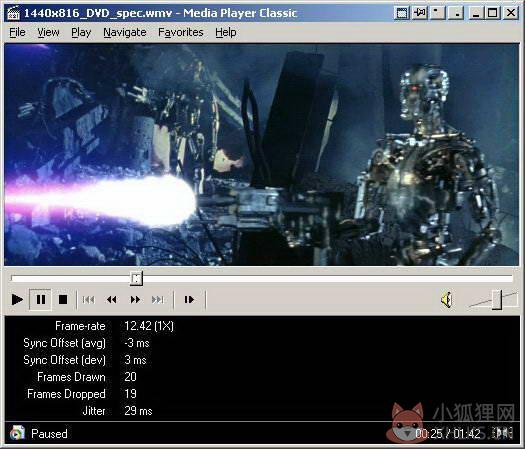Click the Media Player Classic title icon
The image size is (525, 449).
tap(14, 13)
